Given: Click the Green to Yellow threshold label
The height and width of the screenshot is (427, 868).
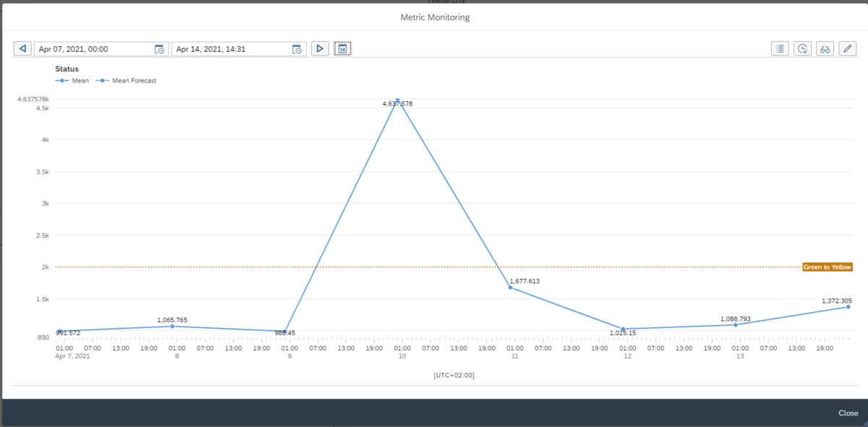Looking at the screenshot, I should tap(827, 267).
